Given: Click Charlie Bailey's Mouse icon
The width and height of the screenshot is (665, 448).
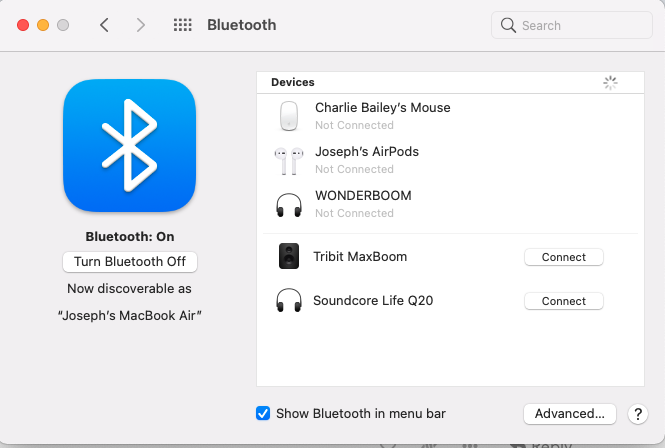Looking at the screenshot, I should coord(289,116).
